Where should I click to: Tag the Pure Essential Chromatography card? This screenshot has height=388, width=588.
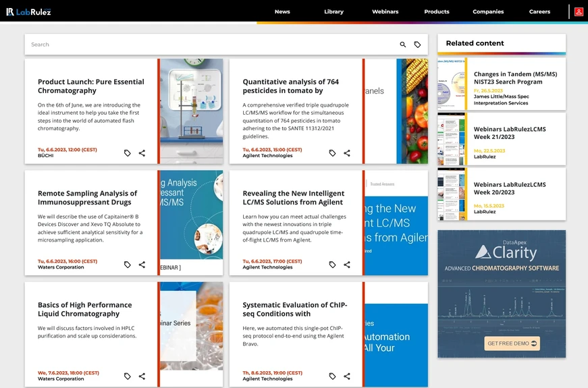tap(128, 153)
